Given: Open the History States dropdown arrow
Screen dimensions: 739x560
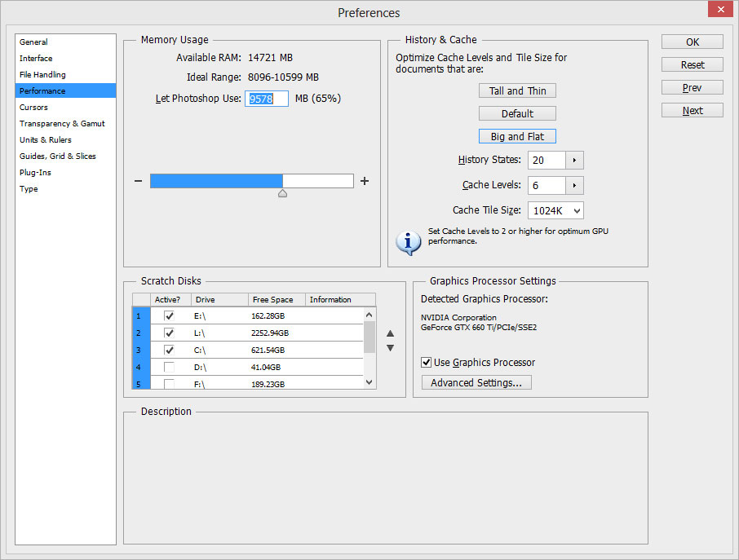Looking at the screenshot, I should (576, 161).
